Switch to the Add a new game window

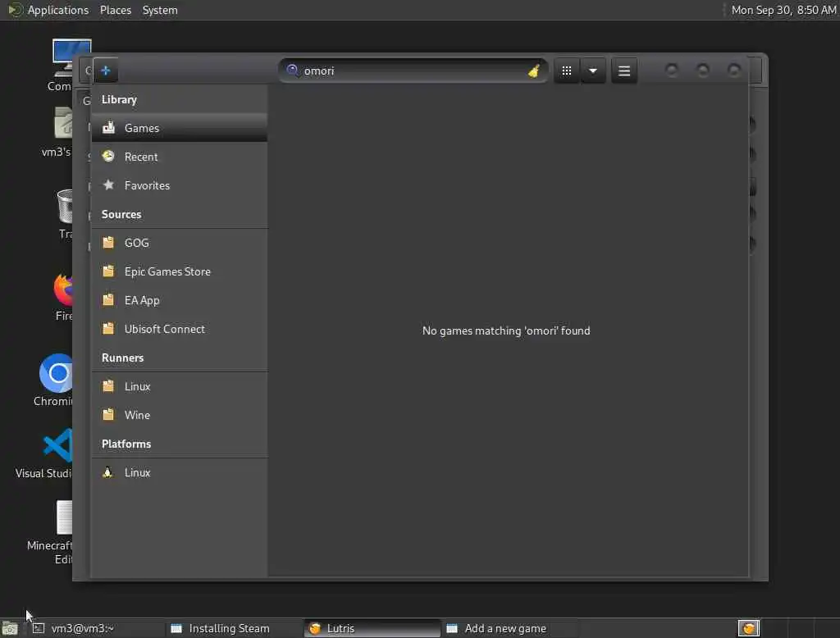[509, 628]
